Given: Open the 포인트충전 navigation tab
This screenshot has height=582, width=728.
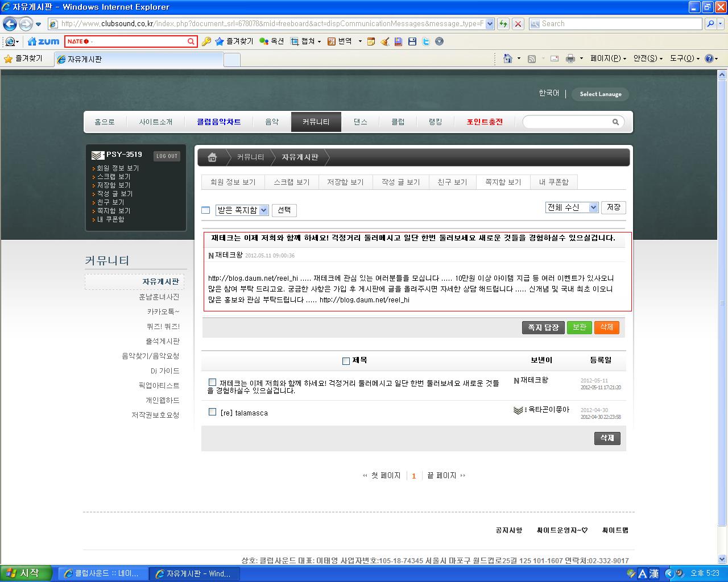Looking at the screenshot, I should (485, 122).
